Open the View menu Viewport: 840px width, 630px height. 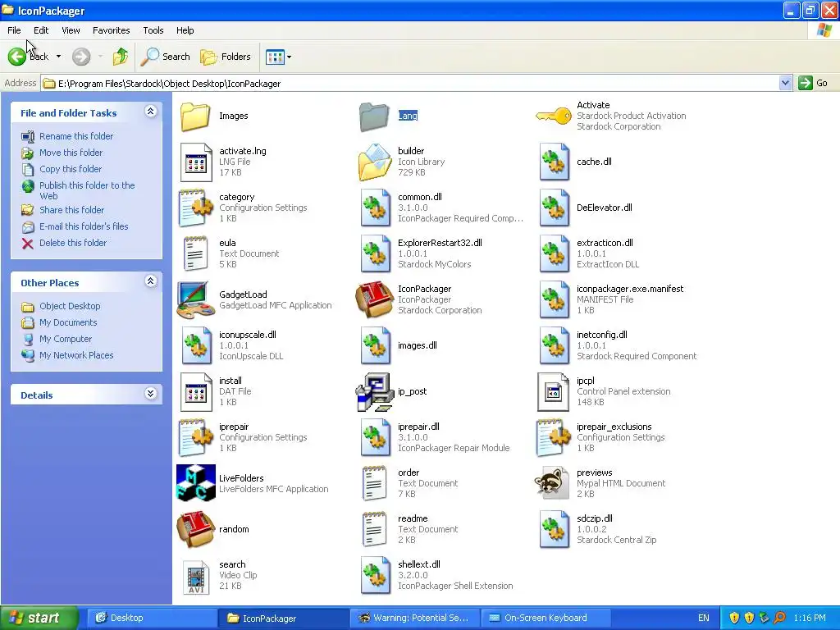point(71,30)
